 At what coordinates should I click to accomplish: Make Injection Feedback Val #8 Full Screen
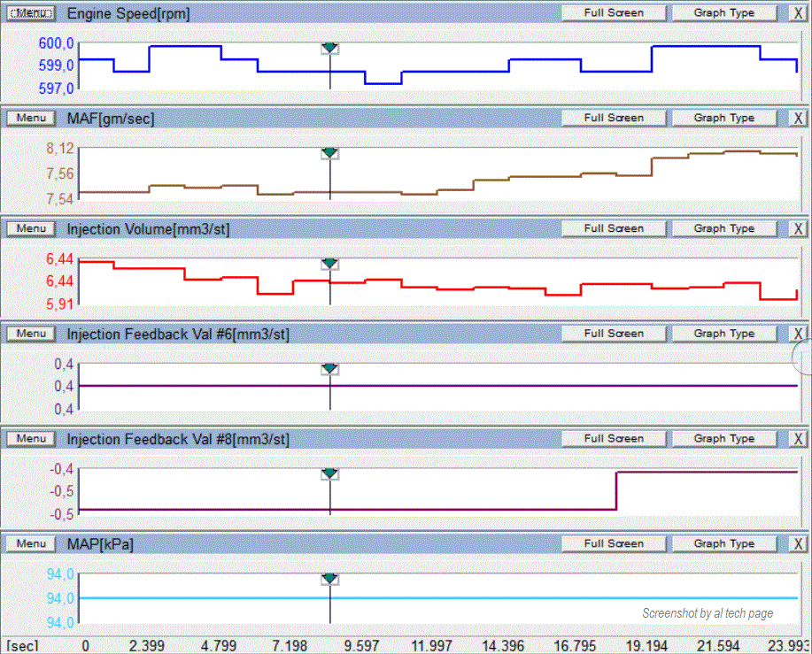614,438
